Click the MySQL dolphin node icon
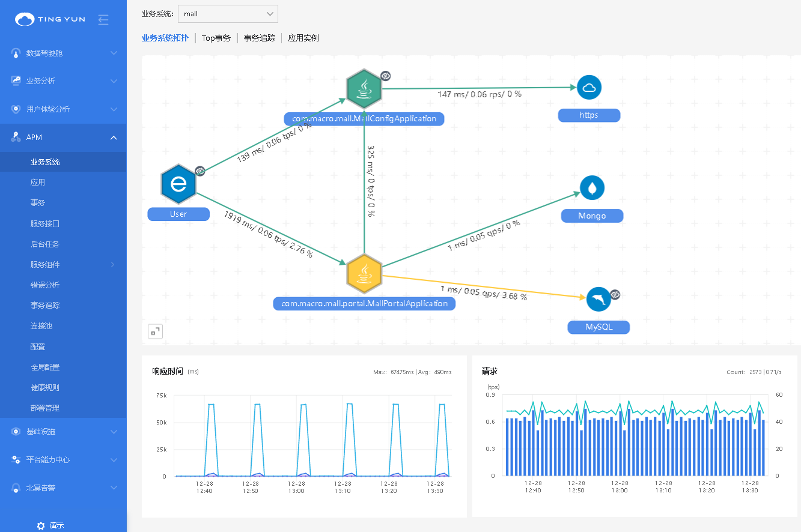The image size is (801, 532). click(598, 299)
